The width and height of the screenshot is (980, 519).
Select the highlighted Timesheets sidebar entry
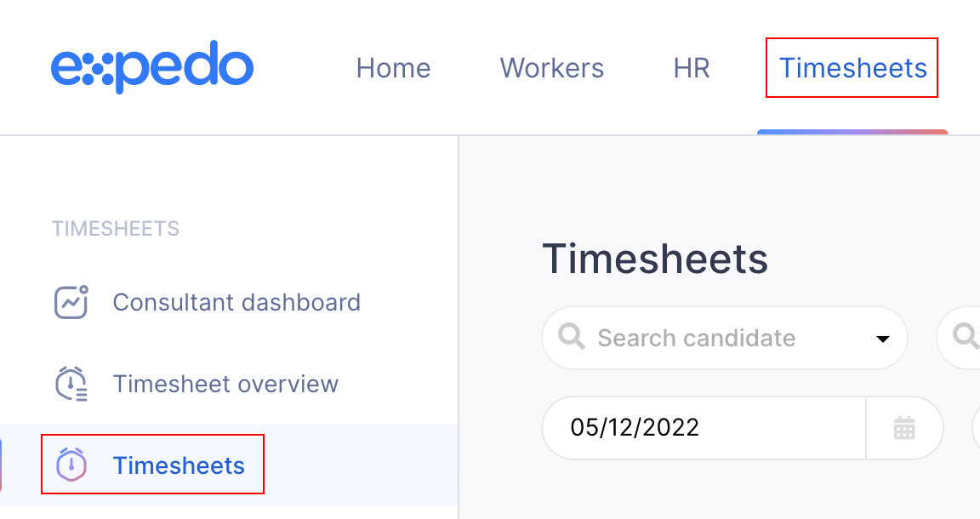coord(179,465)
